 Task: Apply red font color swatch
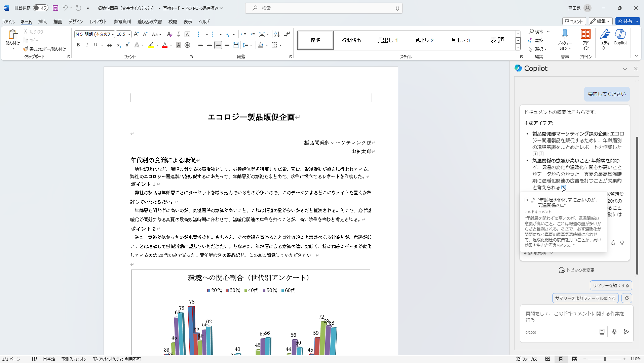point(165,45)
